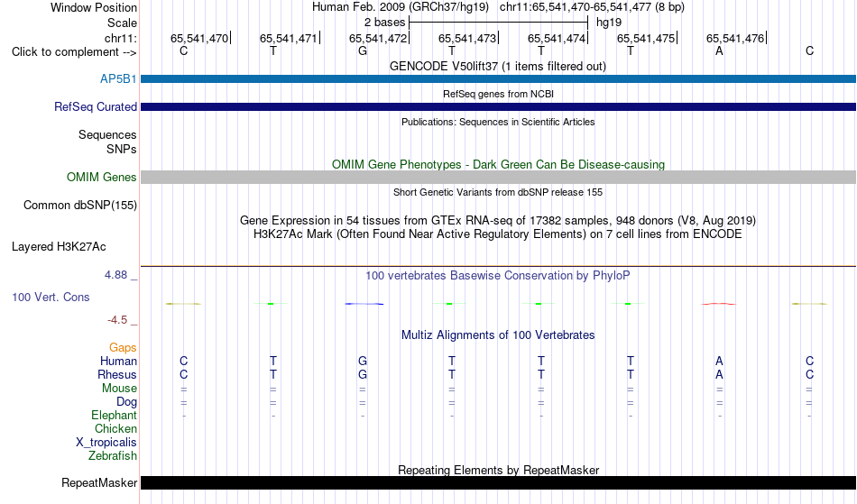The image size is (857, 504).
Task: Select the RefSeq Curated track label
Action: coord(96,106)
